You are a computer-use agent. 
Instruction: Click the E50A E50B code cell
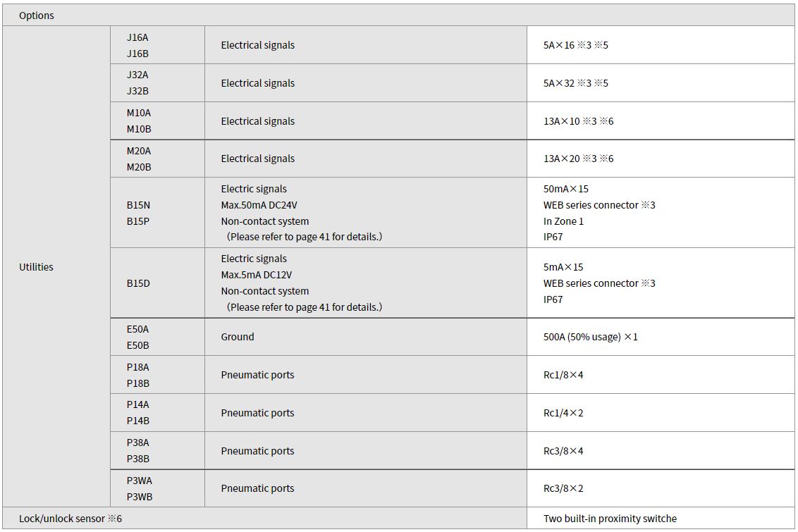[158, 337]
